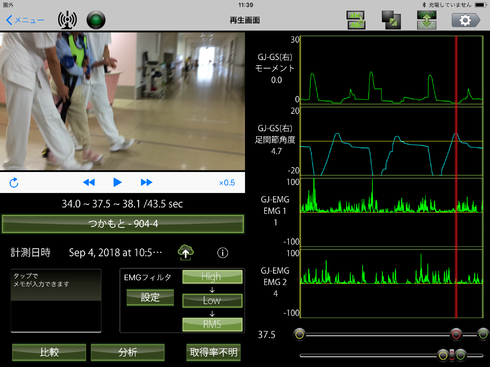Tap the EMGフィルタ label

coord(147,277)
